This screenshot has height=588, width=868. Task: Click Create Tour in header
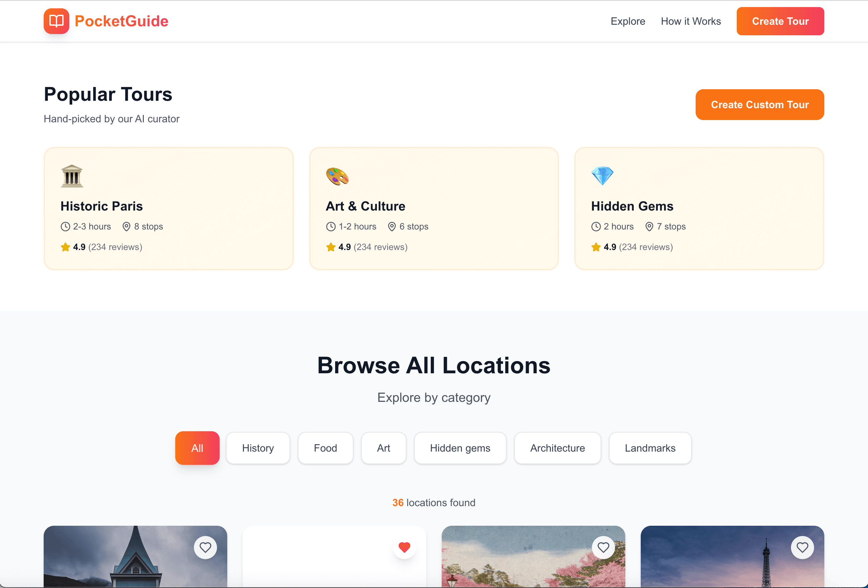[780, 21]
